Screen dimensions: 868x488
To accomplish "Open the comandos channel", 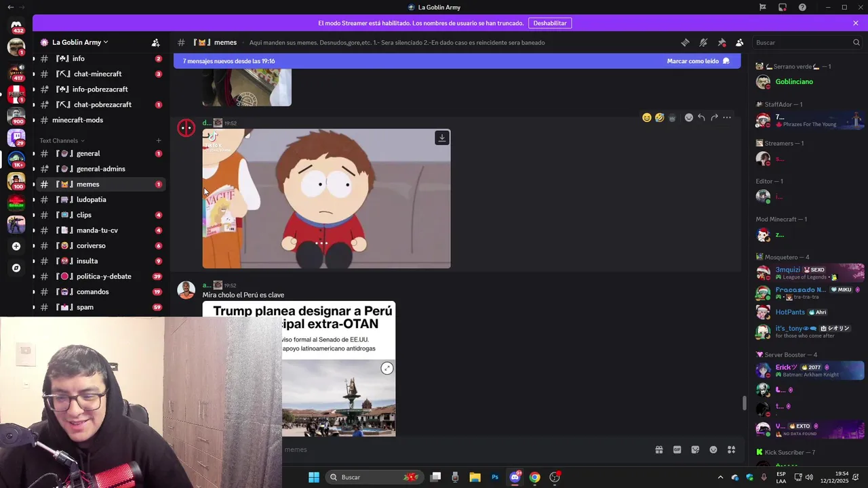I will [x=100, y=292].
